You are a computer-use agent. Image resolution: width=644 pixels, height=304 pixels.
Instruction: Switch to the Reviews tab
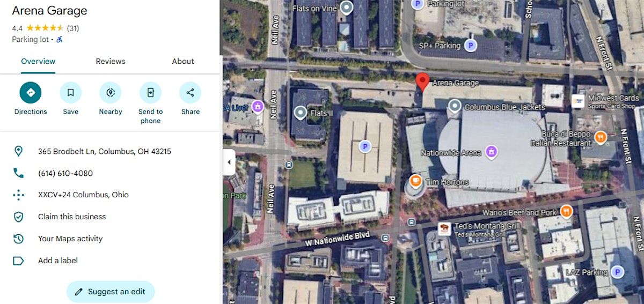[x=111, y=61]
